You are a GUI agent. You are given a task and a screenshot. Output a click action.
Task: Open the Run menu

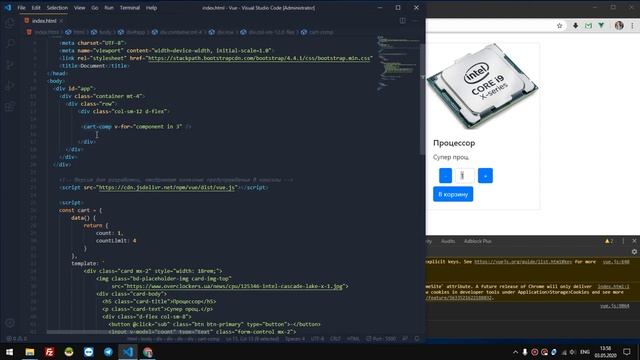click(x=109, y=8)
